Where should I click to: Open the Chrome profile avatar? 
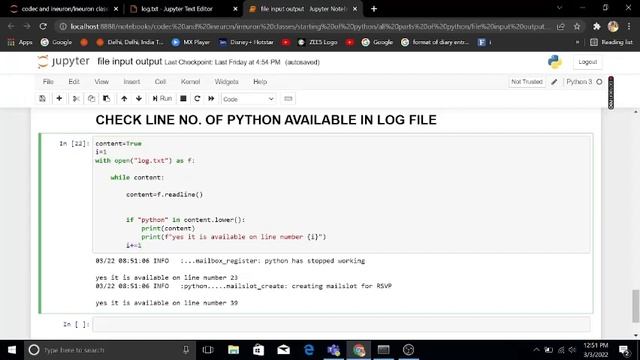tap(613, 27)
